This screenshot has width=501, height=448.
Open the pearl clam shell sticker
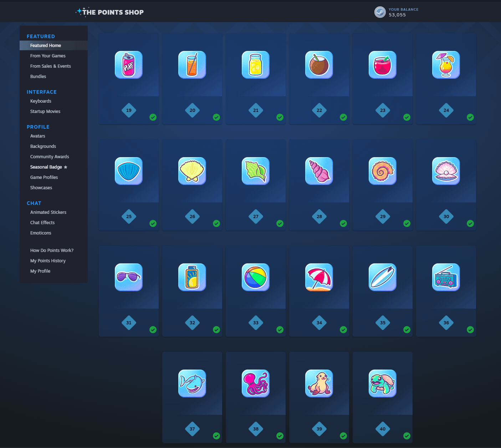(446, 171)
